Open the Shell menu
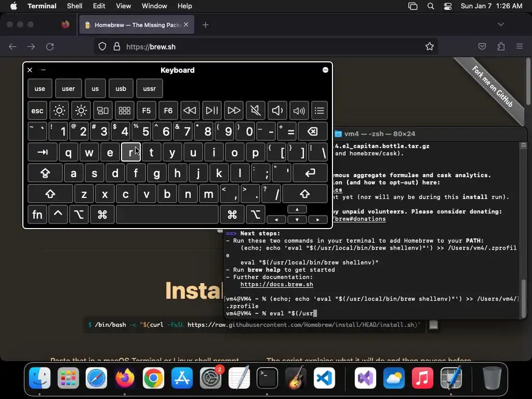 click(75, 6)
